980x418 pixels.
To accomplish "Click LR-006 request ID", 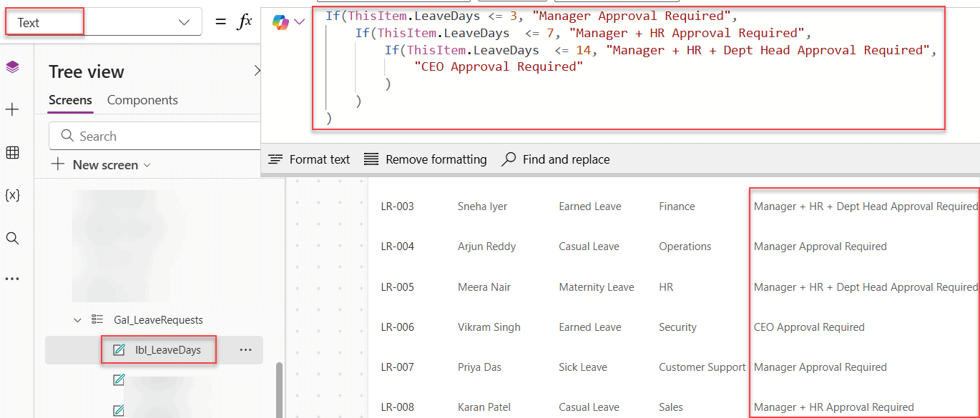I will click(397, 327).
